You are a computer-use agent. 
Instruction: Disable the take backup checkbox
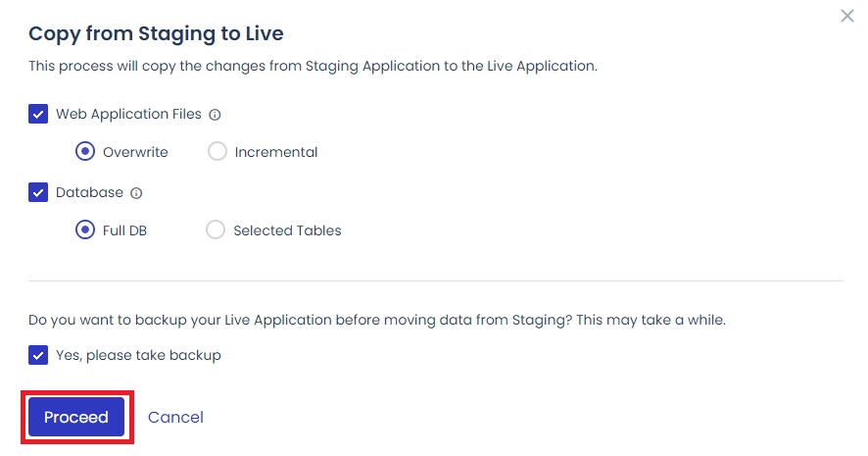(x=38, y=355)
